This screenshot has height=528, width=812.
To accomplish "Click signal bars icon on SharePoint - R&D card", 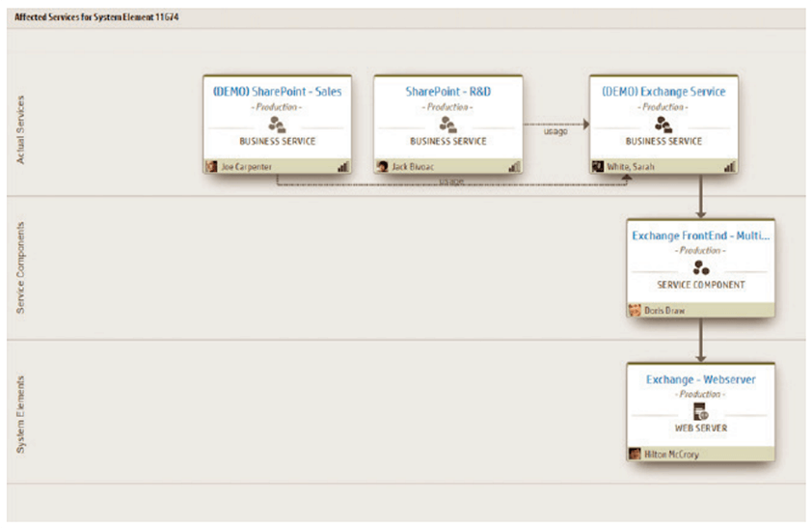I will click(x=514, y=166).
